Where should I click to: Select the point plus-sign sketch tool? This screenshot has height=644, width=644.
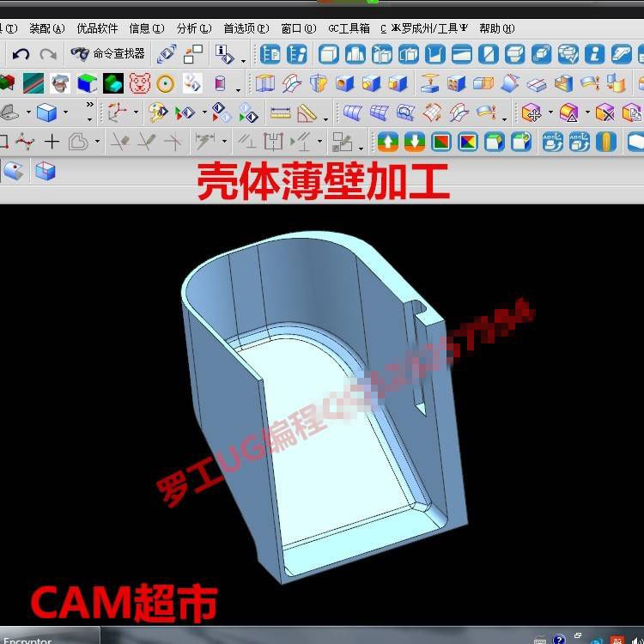(52, 141)
